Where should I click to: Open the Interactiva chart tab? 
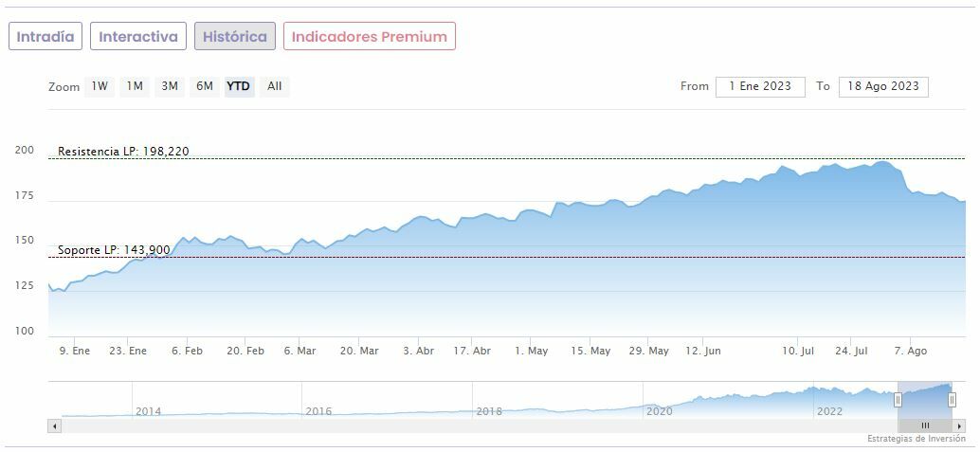138,37
